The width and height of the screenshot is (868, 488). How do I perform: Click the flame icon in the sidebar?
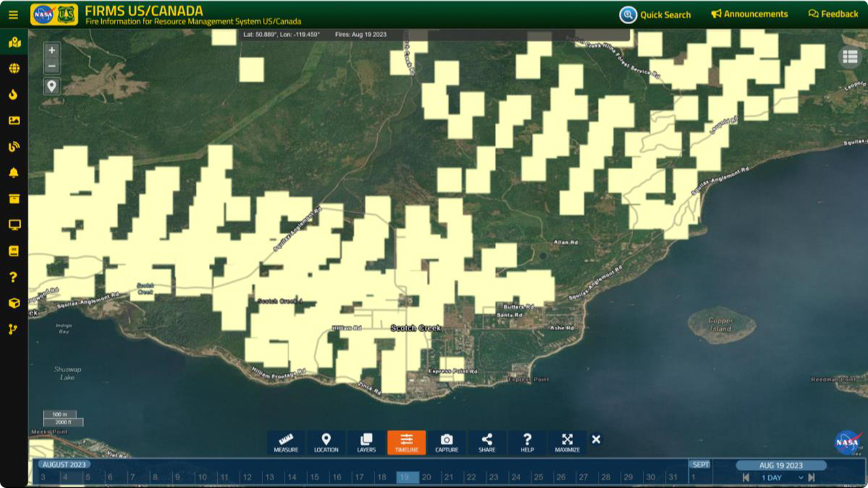(x=14, y=95)
